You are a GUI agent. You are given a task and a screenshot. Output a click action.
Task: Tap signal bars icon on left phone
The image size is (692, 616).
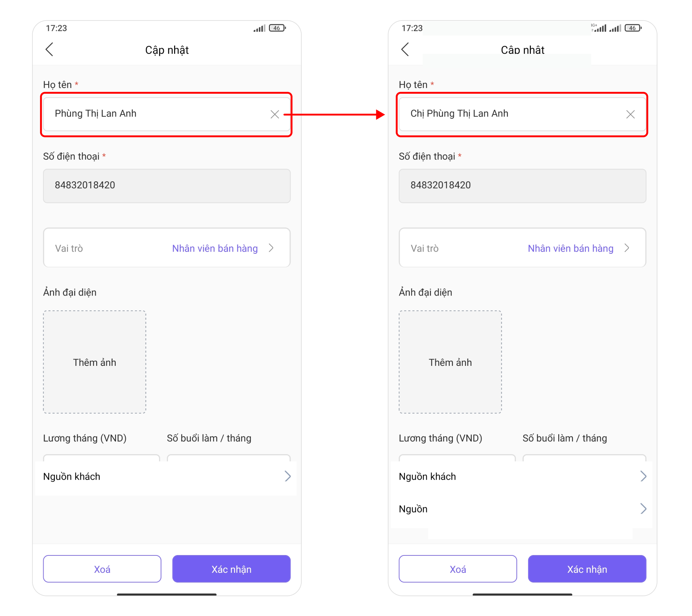tap(259, 28)
